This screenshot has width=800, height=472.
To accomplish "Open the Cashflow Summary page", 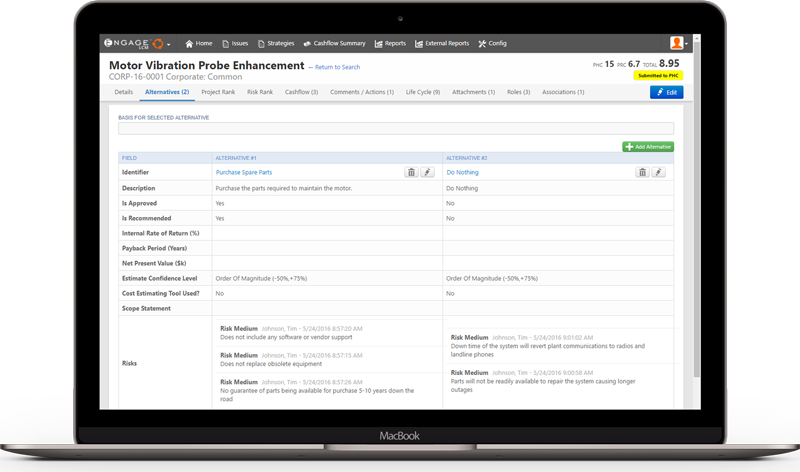I will click(x=334, y=44).
